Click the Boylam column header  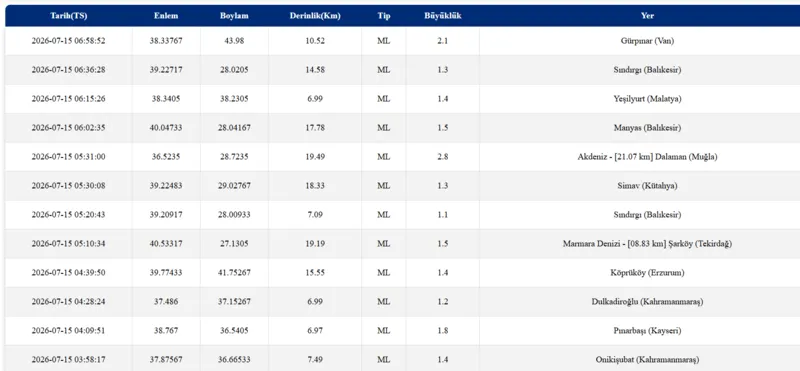pyautogui.click(x=234, y=16)
